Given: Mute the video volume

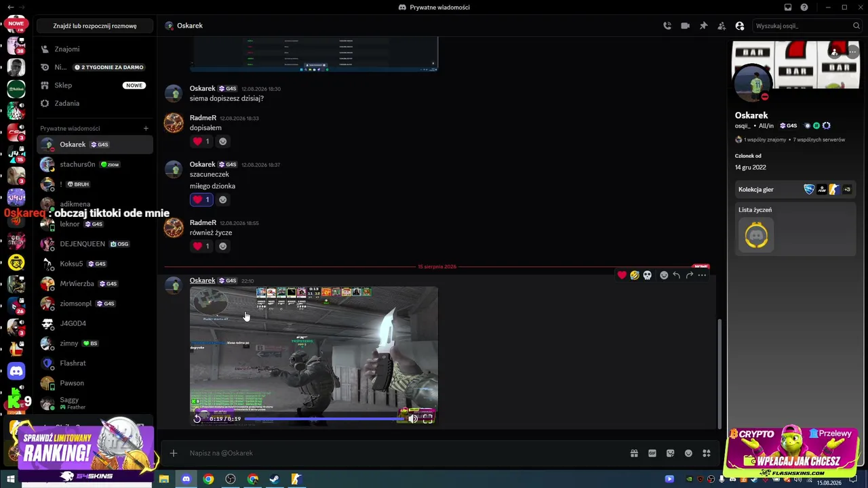Looking at the screenshot, I should (x=412, y=419).
